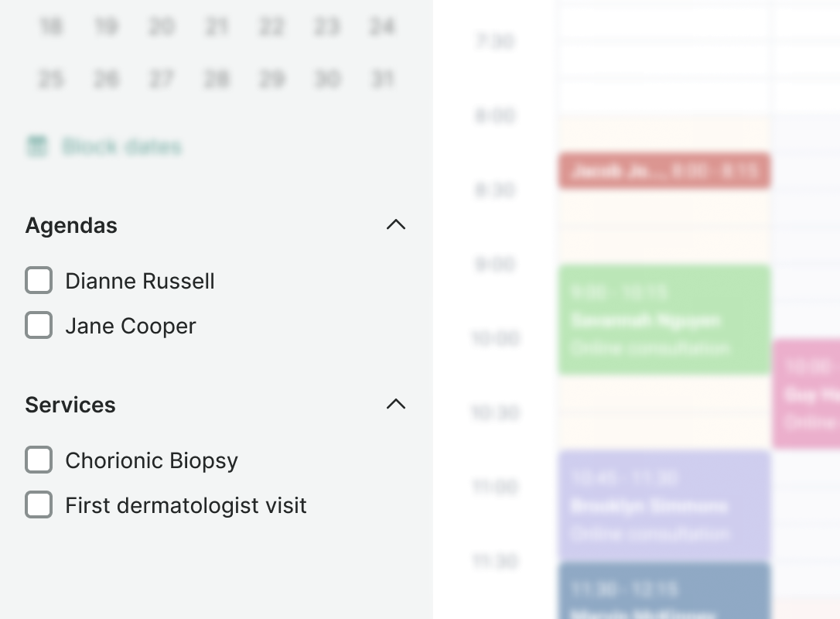Select date 25 in the mini calendar
Screen dimensions: 840x619
click(x=51, y=79)
